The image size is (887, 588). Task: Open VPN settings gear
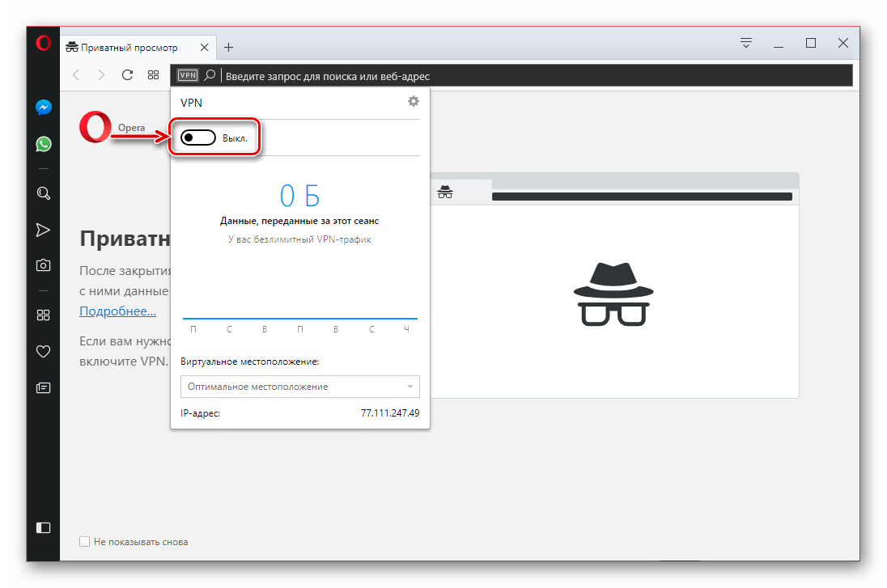coord(414,101)
